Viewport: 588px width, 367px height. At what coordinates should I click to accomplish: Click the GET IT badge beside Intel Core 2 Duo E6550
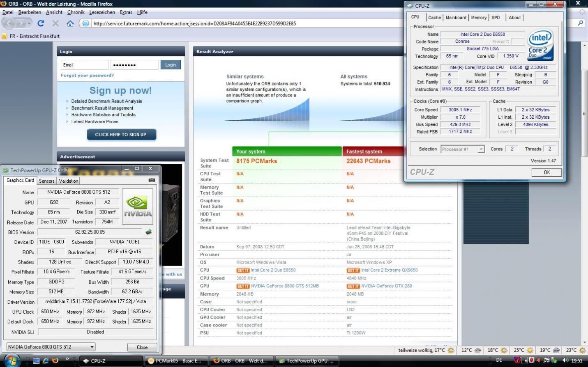click(243, 270)
